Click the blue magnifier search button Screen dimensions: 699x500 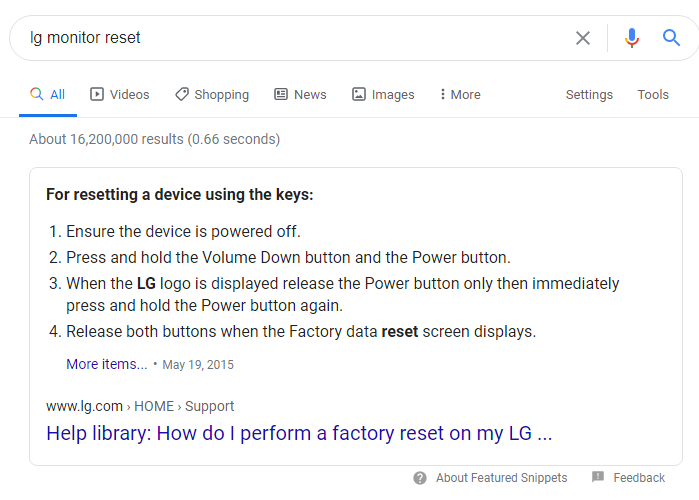click(672, 38)
